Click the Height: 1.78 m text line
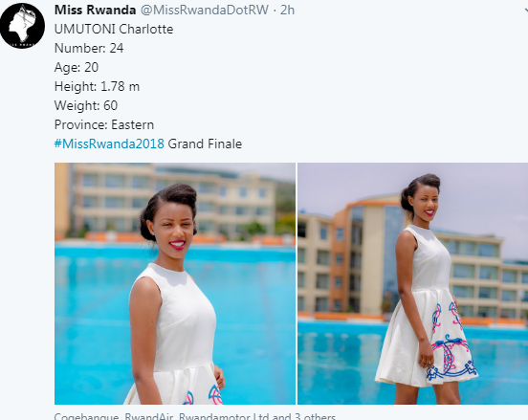Screen dimensions: 528x420 97,86
